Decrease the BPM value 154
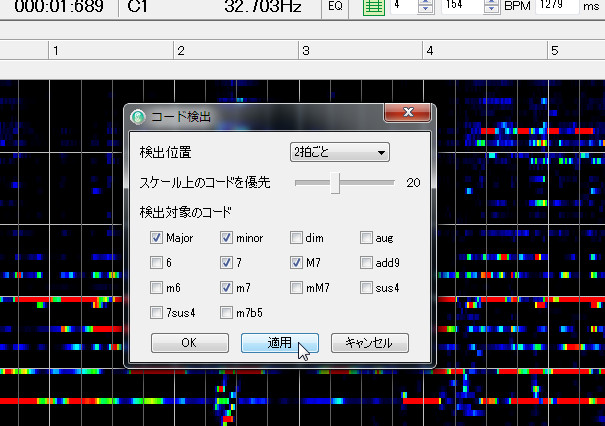The width and height of the screenshot is (605, 426). (x=492, y=9)
